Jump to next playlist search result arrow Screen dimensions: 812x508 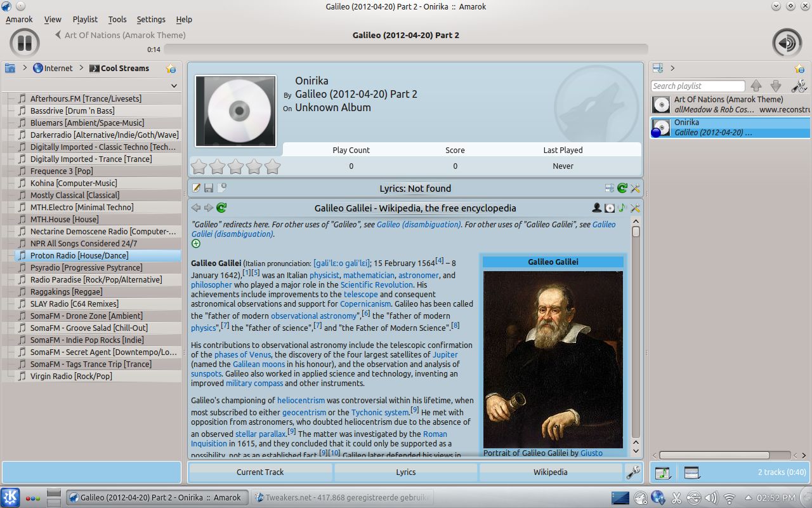(776, 86)
